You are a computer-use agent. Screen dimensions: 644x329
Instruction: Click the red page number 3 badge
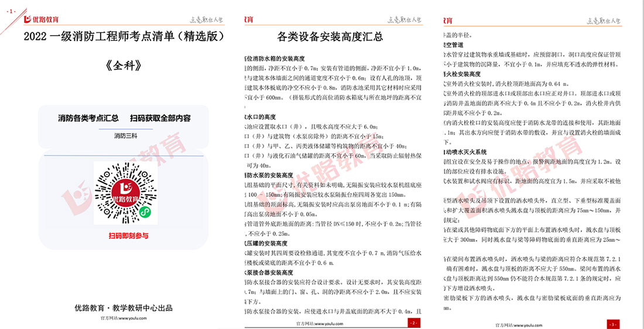click(x=612, y=323)
